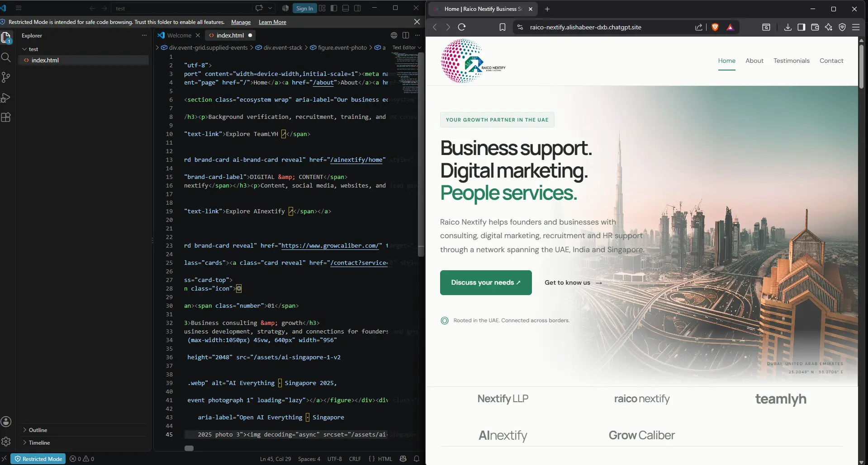Open the Run and Debug view
868x465 pixels.
(x=6, y=97)
